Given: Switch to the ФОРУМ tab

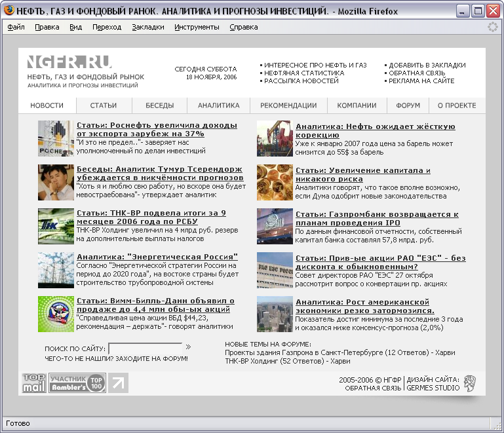Looking at the screenshot, I should (408, 105).
